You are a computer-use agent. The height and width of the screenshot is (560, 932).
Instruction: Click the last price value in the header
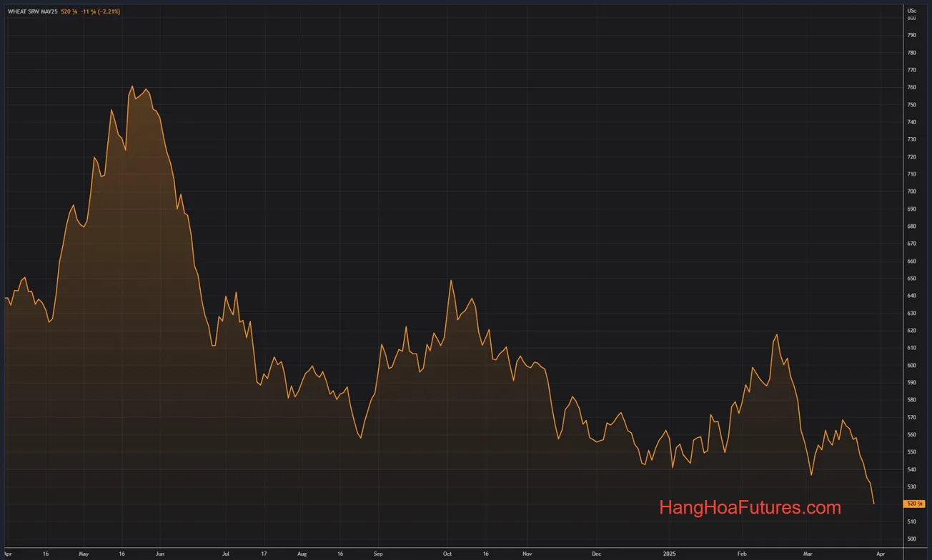click(x=69, y=11)
